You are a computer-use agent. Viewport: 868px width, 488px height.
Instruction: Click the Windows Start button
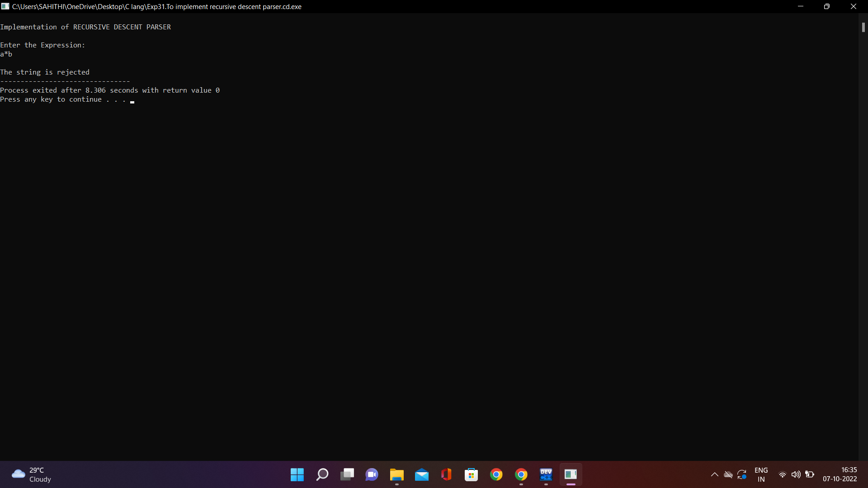tap(297, 474)
